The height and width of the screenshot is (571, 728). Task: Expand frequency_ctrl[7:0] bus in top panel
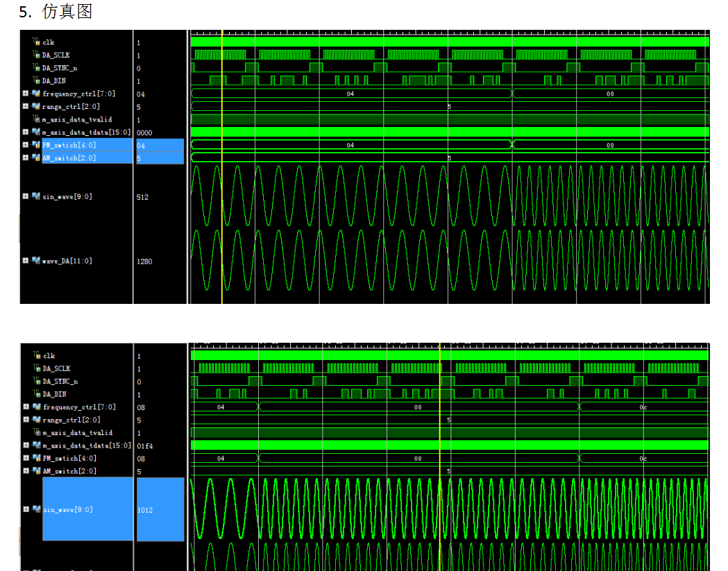click(x=26, y=94)
